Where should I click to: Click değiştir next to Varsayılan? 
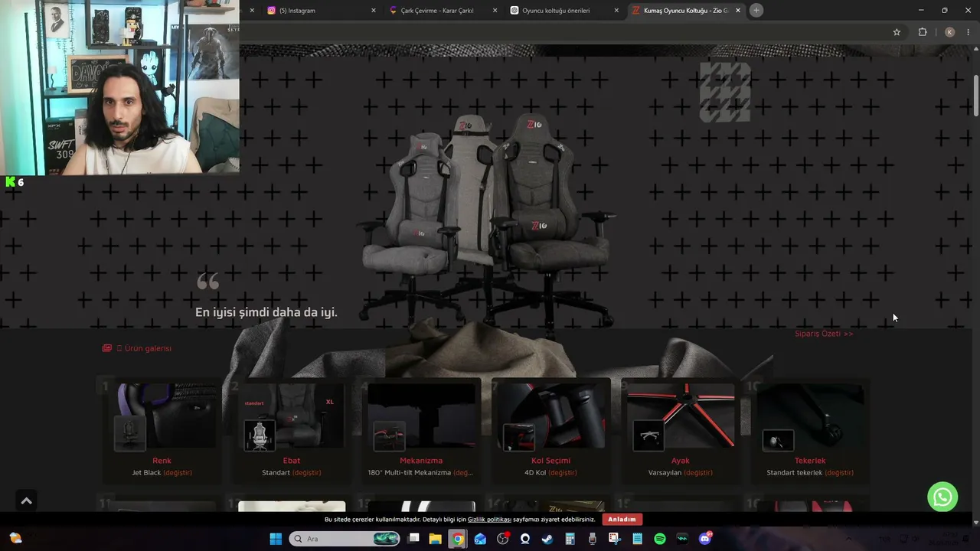(698, 473)
